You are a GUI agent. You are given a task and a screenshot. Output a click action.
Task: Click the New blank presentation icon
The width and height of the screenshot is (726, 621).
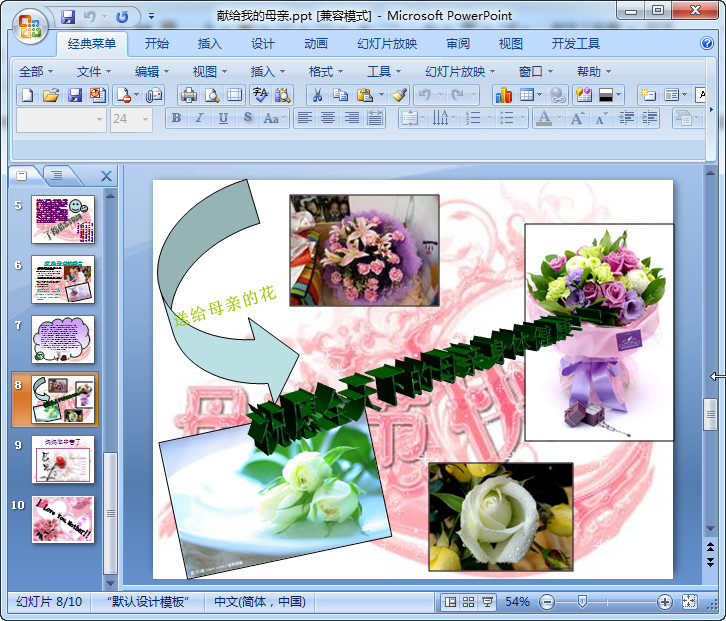(27, 95)
